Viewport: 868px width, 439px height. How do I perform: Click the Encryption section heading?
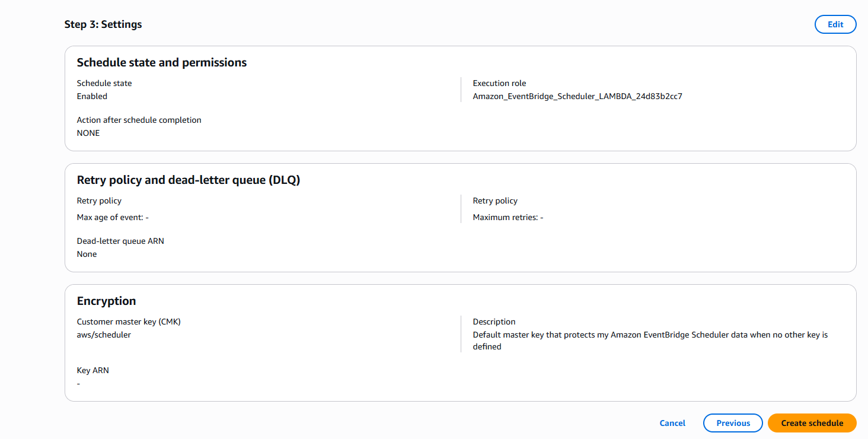107,301
